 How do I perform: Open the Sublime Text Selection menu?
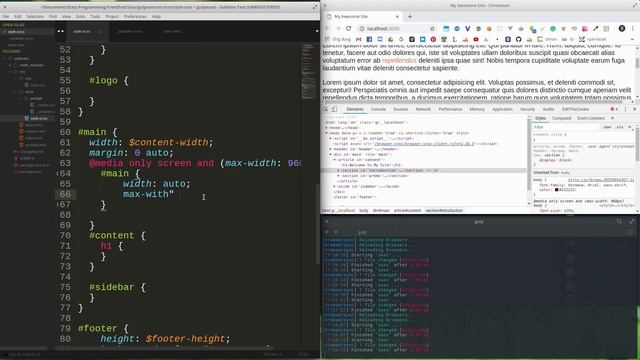click(x=35, y=16)
